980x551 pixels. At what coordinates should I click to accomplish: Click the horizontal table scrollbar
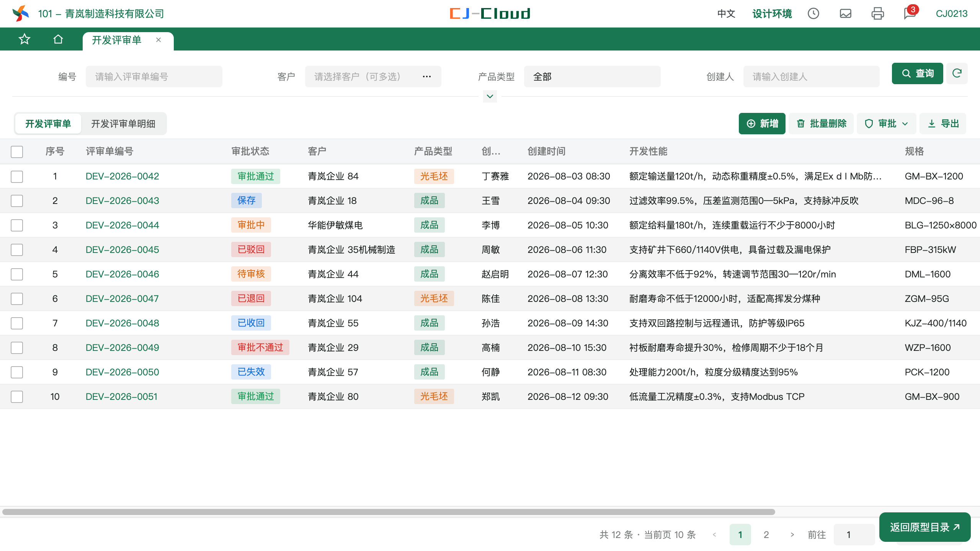(x=389, y=512)
